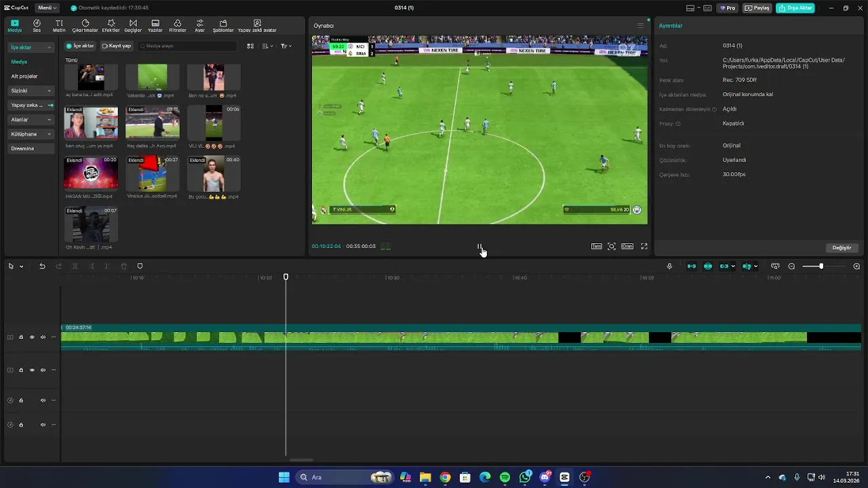The width and height of the screenshot is (868, 488).
Task: Lock the second video track
Action: point(21,370)
